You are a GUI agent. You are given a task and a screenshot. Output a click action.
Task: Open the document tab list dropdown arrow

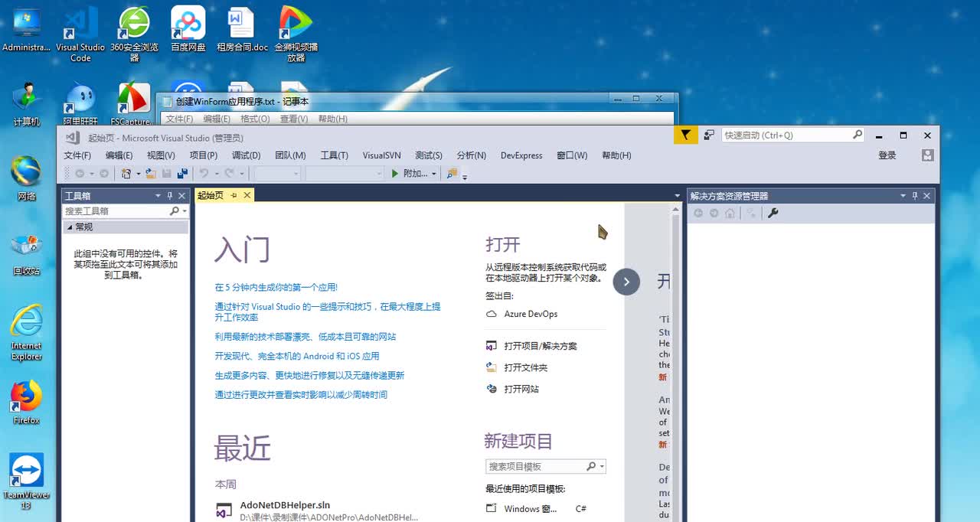coord(677,196)
